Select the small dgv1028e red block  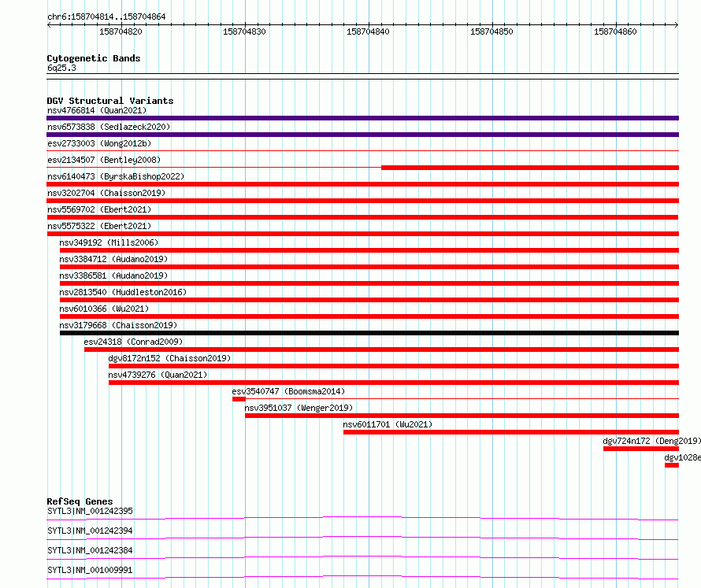coord(672,465)
